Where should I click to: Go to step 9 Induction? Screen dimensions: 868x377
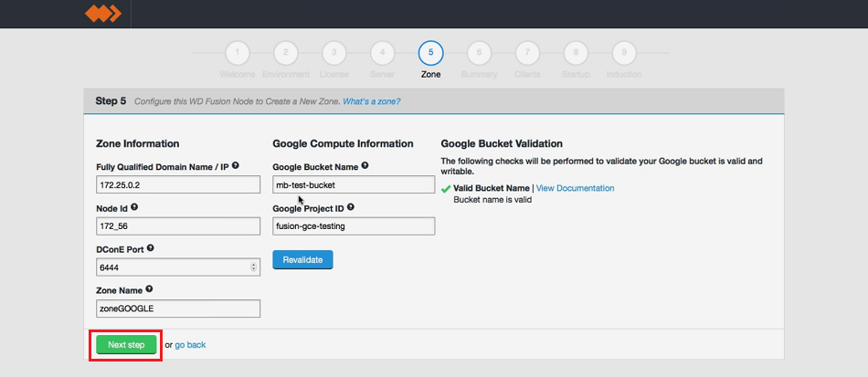pos(624,53)
